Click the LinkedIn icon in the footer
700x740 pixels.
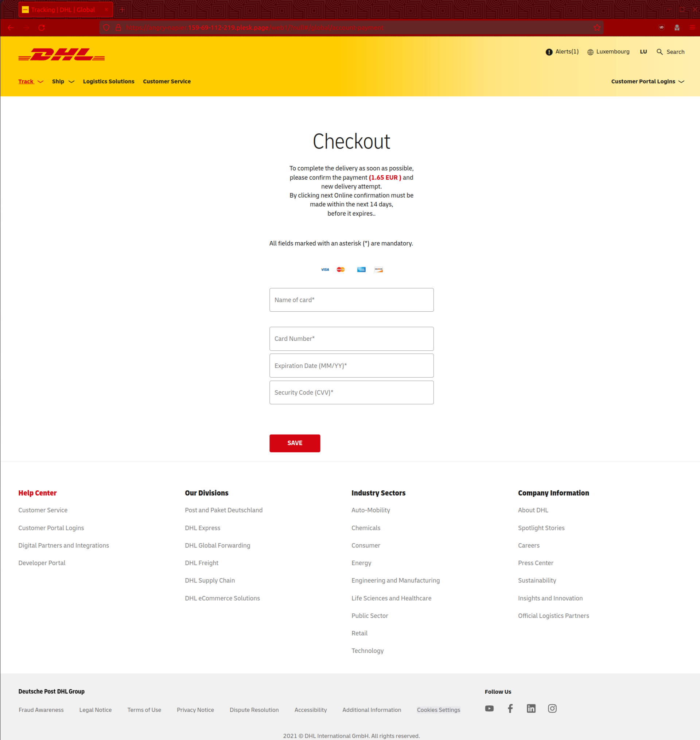(532, 708)
